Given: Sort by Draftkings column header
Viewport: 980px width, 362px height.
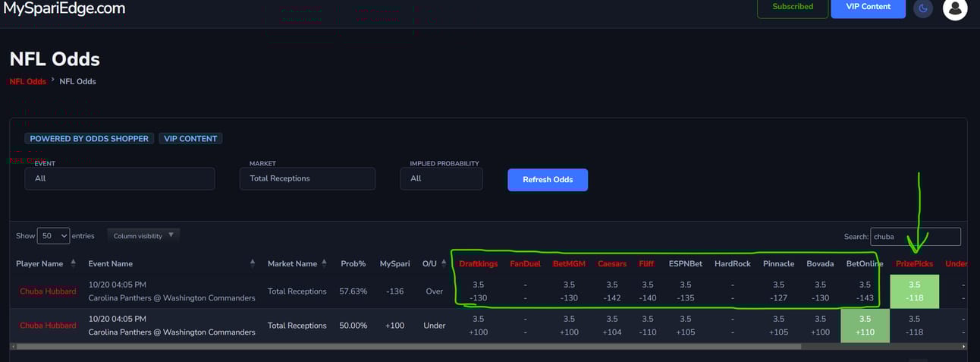Looking at the screenshot, I should 478,263.
